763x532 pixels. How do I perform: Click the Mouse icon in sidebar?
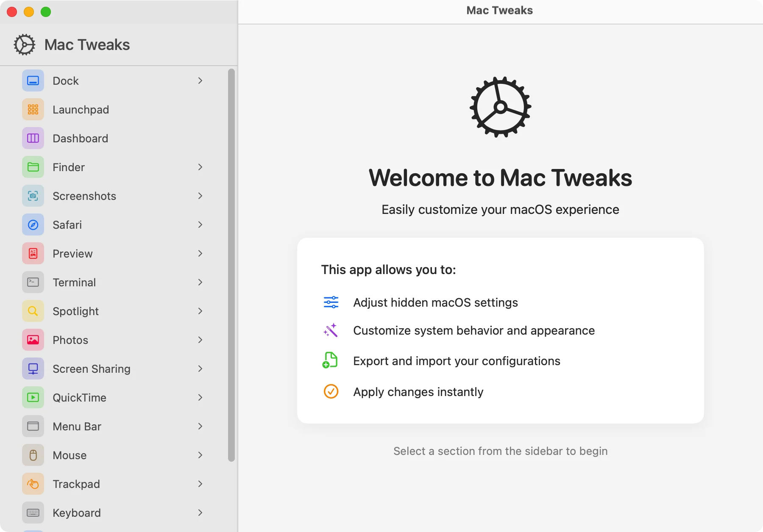coord(33,455)
